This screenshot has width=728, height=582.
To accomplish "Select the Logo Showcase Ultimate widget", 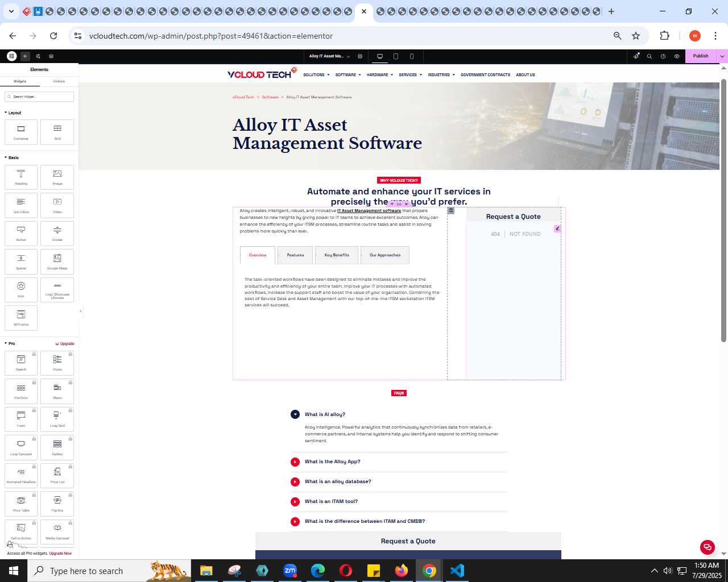I will [x=57, y=290].
